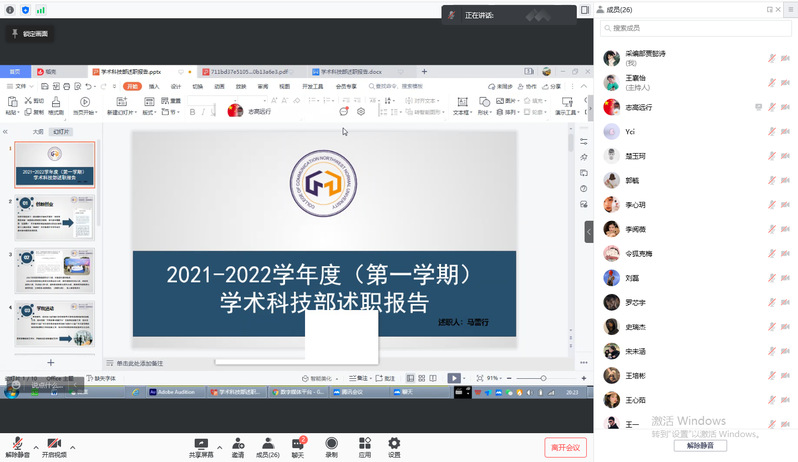Expand the share screen options arrow
The height and width of the screenshot is (462, 798).
point(219,445)
